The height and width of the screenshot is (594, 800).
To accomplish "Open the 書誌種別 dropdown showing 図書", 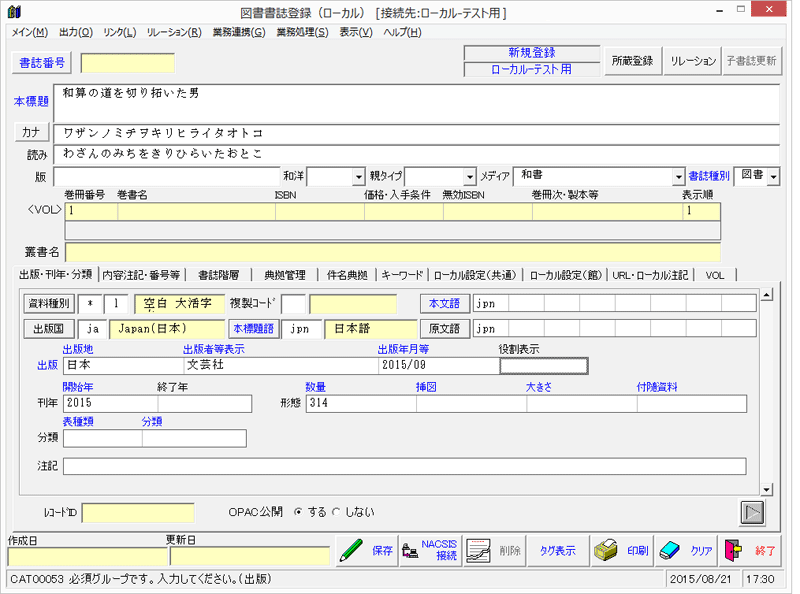I will 773,177.
